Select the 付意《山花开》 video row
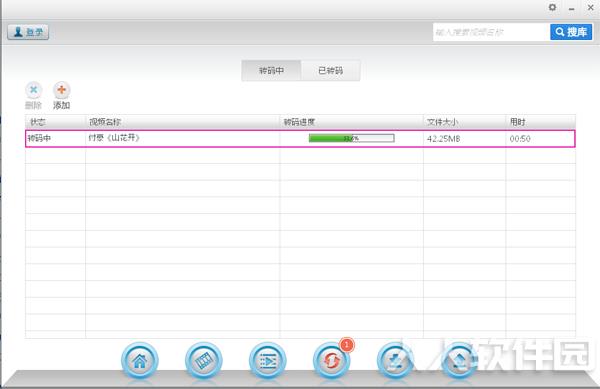Image resolution: width=600 pixels, height=389 pixels. coord(300,138)
